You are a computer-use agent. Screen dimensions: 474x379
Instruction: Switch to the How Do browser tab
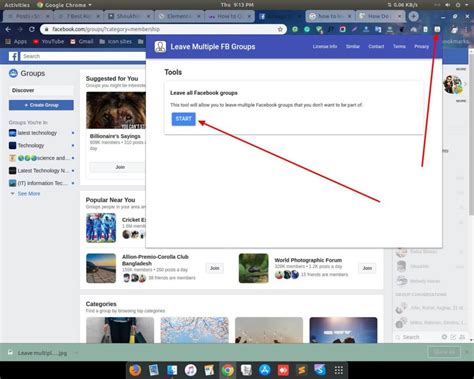(380, 16)
